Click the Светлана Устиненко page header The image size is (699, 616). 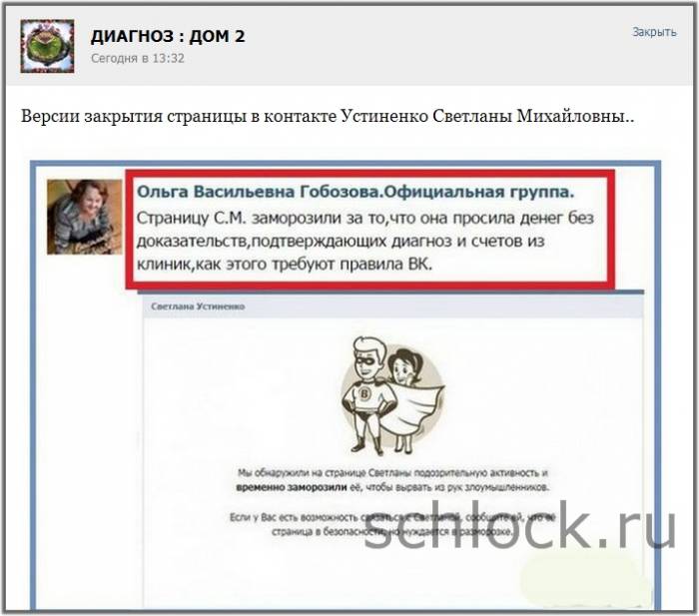coord(198,307)
